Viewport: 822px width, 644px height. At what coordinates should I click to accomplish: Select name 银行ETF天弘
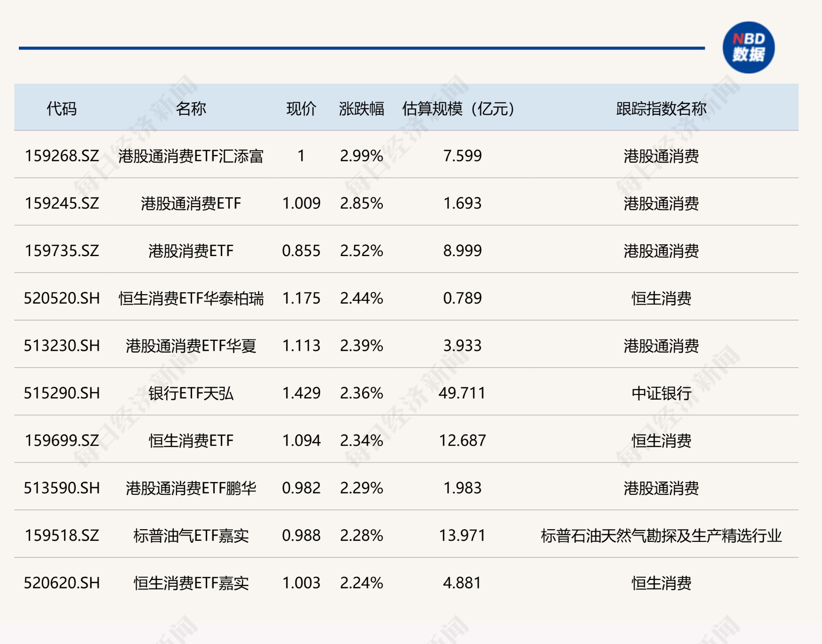[191, 393]
